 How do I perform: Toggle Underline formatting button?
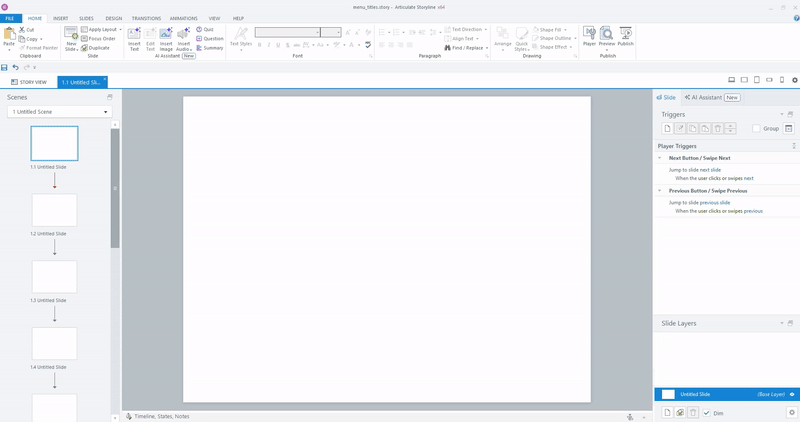[278, 45]
